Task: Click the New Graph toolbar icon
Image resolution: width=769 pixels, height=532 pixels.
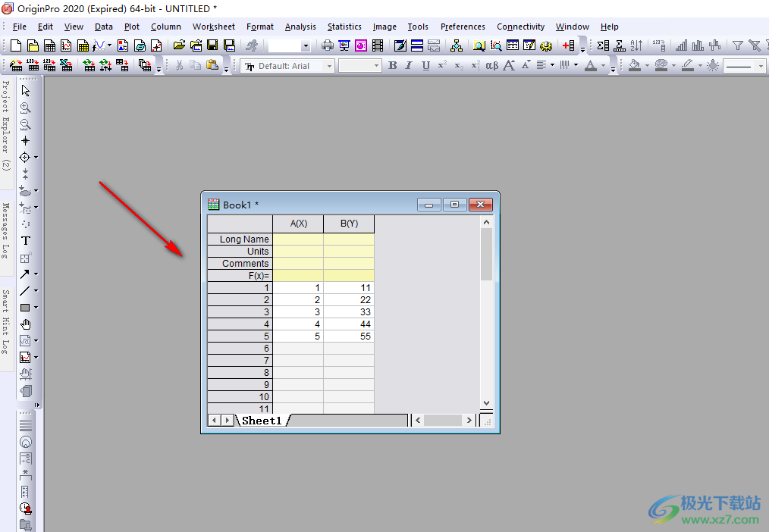Action: click(x=66, y=45)
